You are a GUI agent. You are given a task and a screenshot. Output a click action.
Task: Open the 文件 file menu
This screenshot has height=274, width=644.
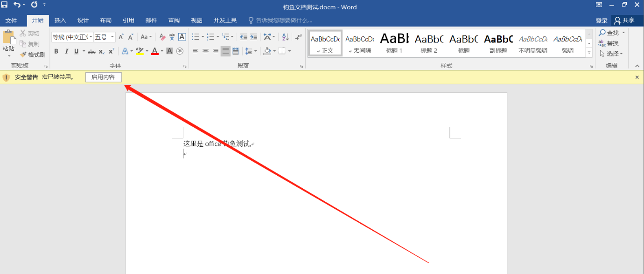11,21
